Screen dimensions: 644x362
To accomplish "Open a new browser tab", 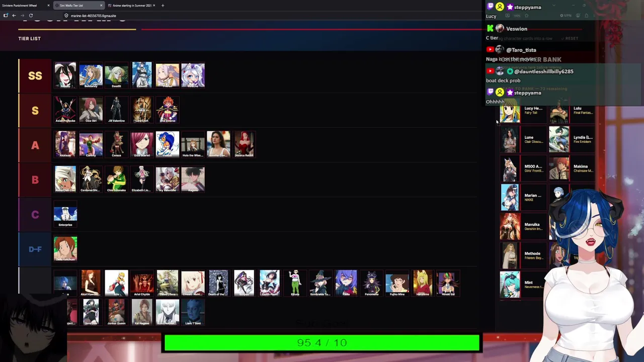I will [163, 6].
